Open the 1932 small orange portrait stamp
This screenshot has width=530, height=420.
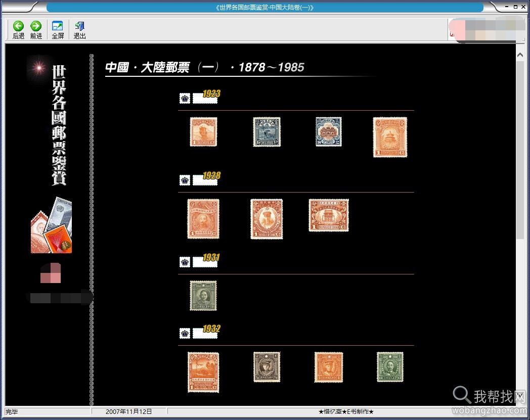click(329, 367)
